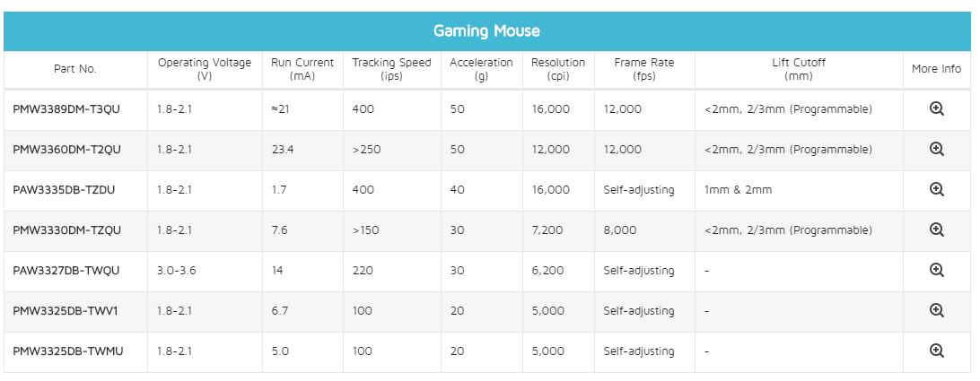View more info for PAW3327DB-TWQU

(x=936, y=270)
